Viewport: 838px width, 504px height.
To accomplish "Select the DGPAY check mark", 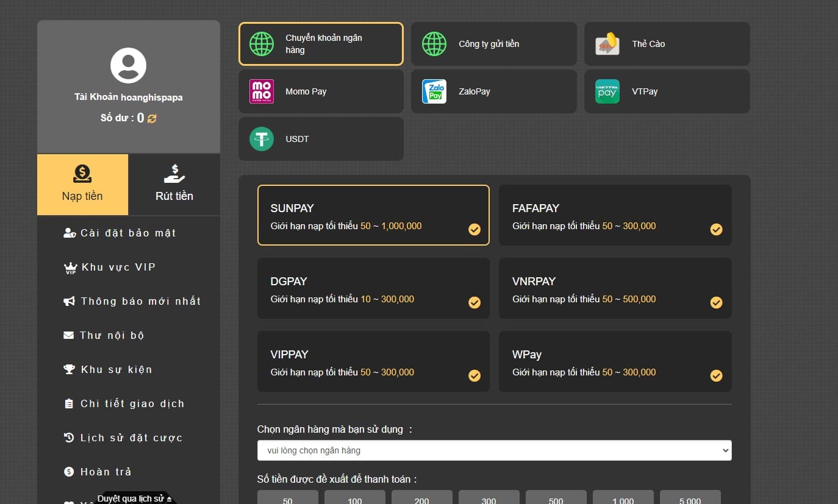I will tap(475, 302).
